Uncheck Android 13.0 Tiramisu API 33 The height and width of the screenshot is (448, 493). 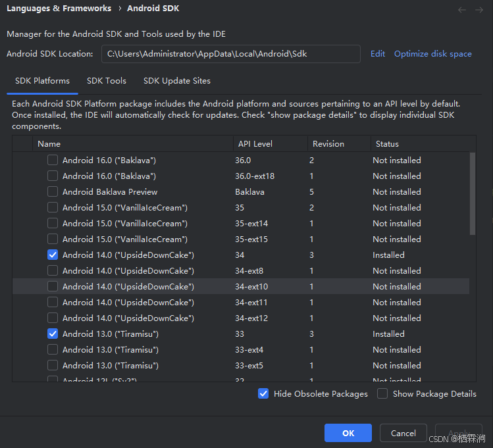tap(53, 334)
